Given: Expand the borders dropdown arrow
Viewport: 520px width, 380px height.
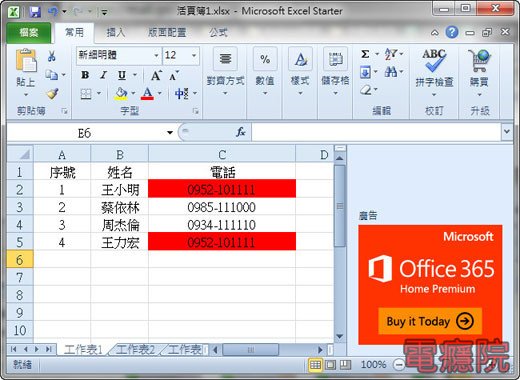Looking at the screenshot, I should pos(99,93).
